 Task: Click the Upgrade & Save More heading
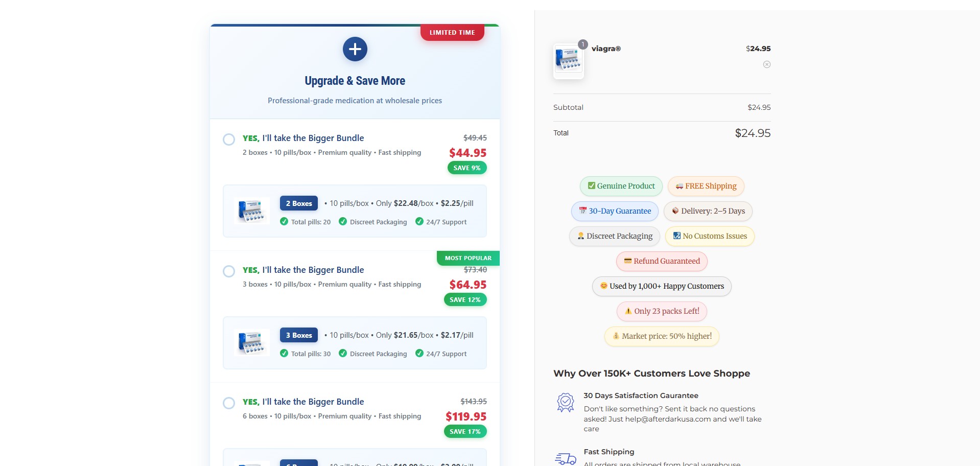tap(355, 81)
